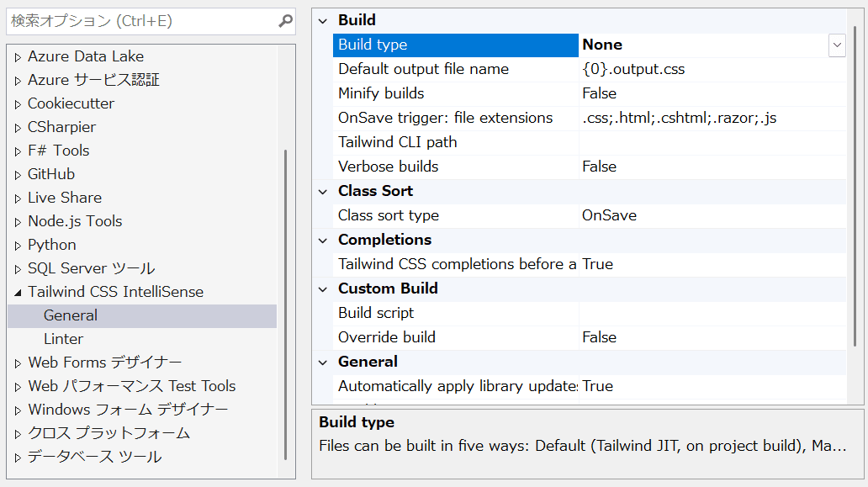Screen dimensions: 868x487
Task: Select the Linter options page
Action: coord(64,339)
